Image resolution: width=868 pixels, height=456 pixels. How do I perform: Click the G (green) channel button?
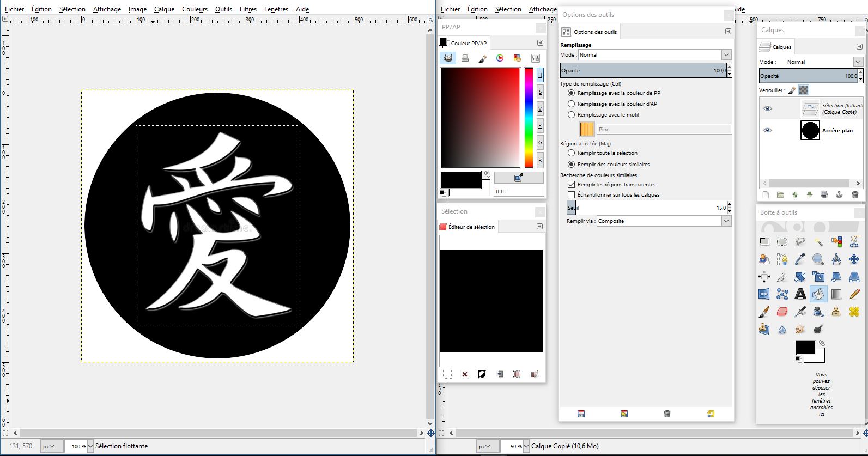pyautogui.click(x=540, y=143)
